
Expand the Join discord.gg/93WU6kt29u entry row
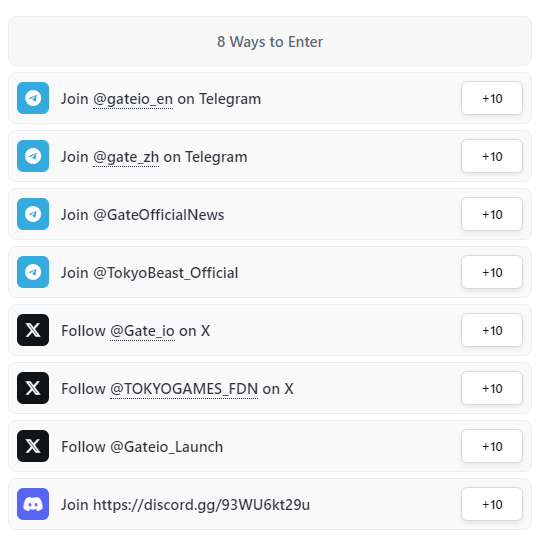coord(270,504)
